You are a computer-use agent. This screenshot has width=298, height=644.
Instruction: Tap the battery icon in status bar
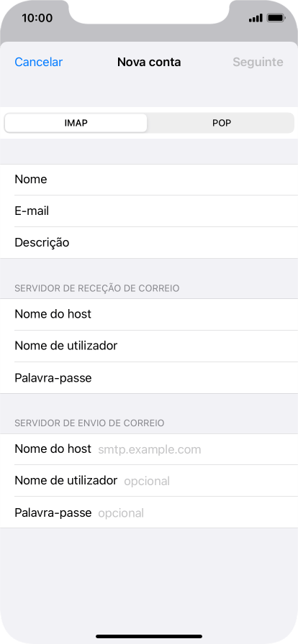tap(276, 18)
